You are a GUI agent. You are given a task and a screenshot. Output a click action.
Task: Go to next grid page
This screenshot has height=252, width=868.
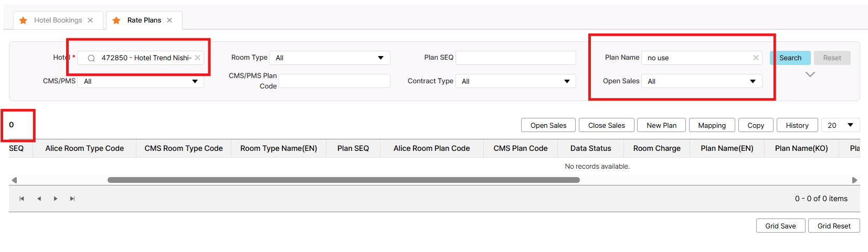tap(56, 199)
